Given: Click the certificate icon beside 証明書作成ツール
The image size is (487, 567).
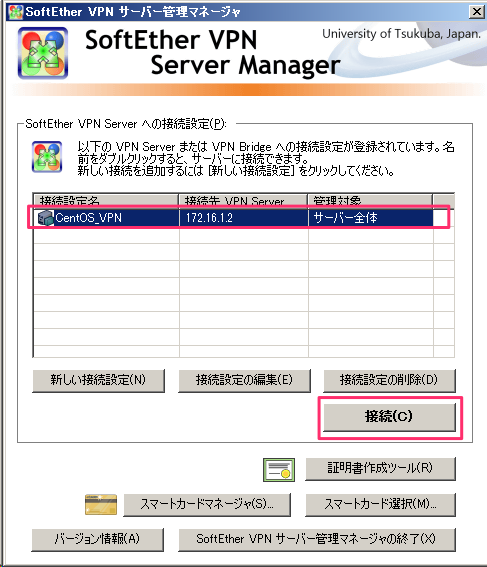Looking at the screenshot, I should click(x=279, y=470).
